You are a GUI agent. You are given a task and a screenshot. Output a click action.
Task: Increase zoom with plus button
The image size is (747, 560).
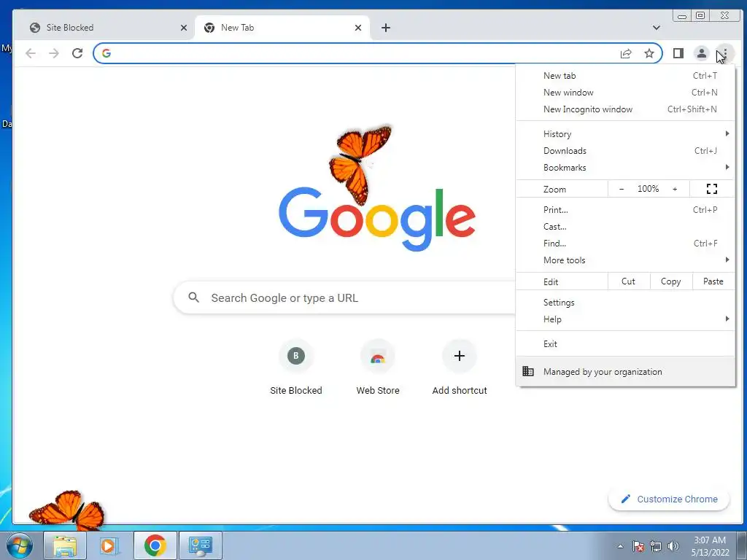click(675, 189)
